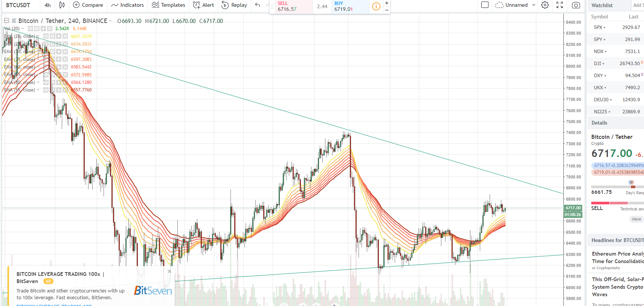Click the BitSeven logo
644x306 pixels.
(x=153, y=291)
